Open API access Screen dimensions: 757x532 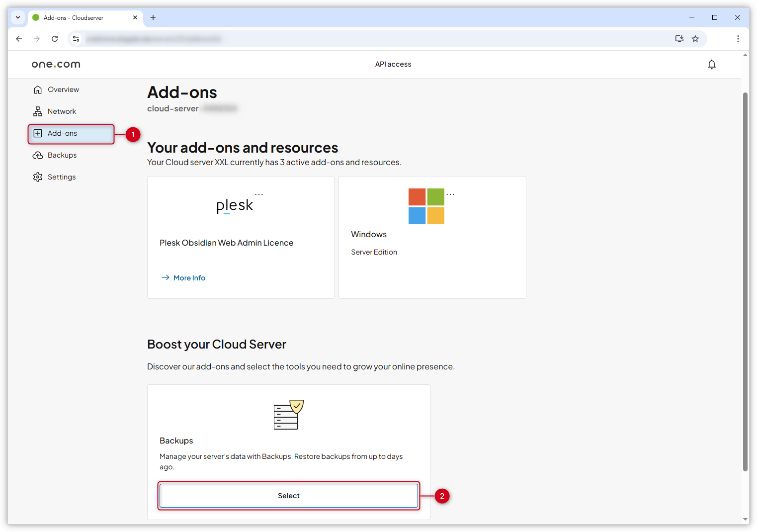393,64
